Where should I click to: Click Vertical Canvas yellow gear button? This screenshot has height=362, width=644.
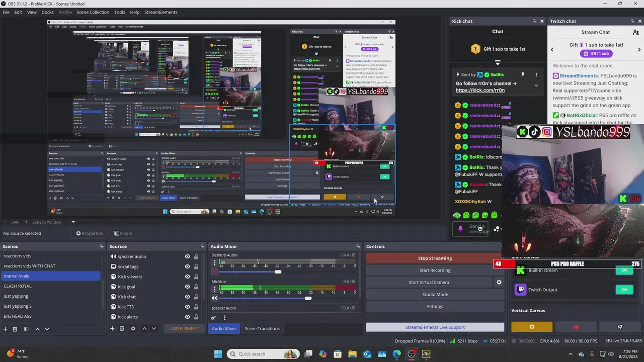coord(532,327)
